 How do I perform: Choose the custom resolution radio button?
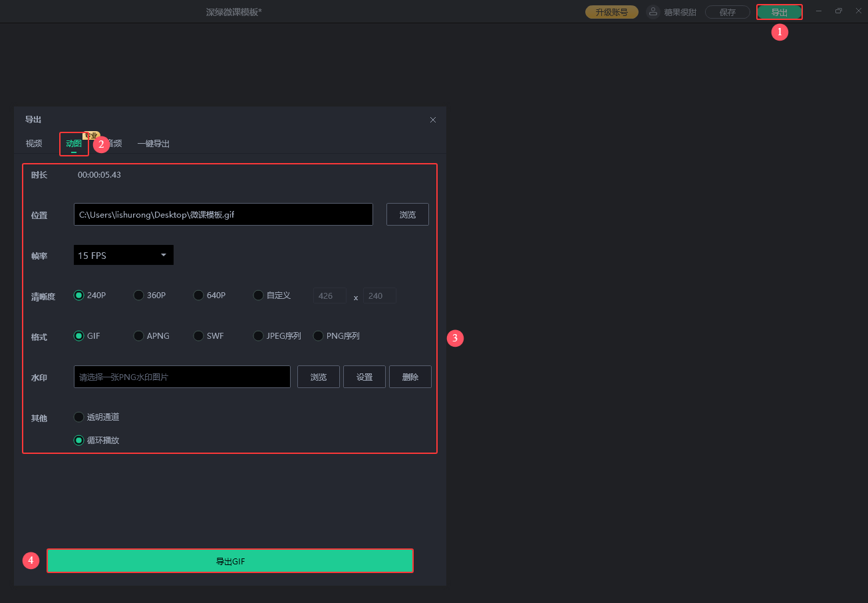point(259,296)
